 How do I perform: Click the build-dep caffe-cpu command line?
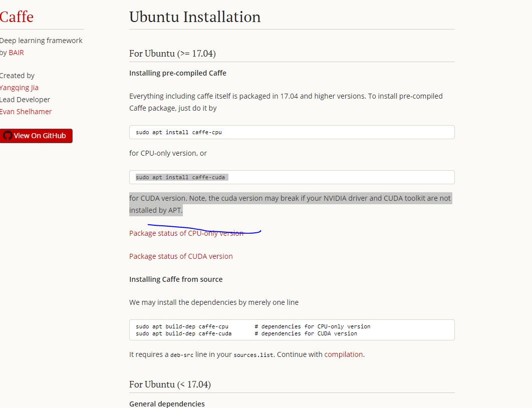tap(253, 326)
